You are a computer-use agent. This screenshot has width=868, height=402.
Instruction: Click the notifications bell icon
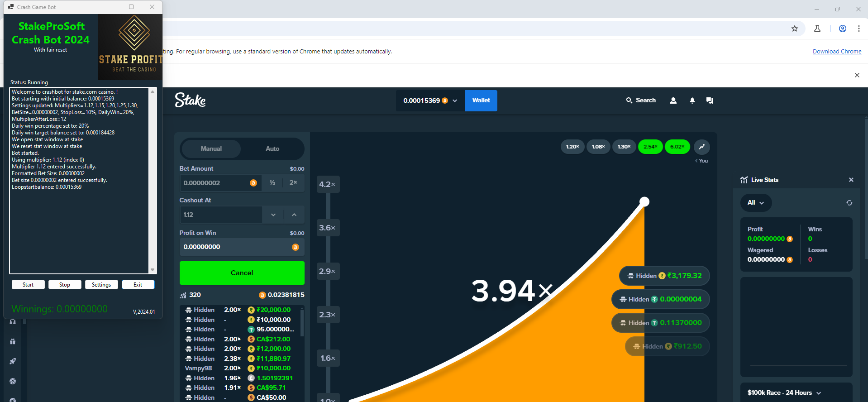(x=692, y=100)
